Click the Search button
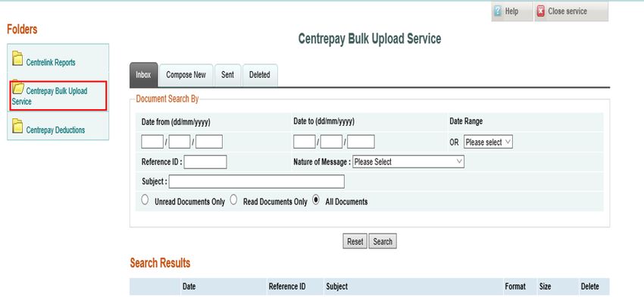Image resolution: width=644 pixels, height=297 pixels. (x=383, y=242)
